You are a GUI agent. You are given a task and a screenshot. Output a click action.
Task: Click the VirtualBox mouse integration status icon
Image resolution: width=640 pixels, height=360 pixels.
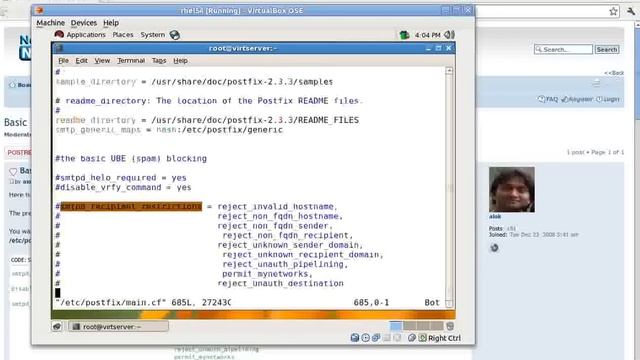[412, 338]
